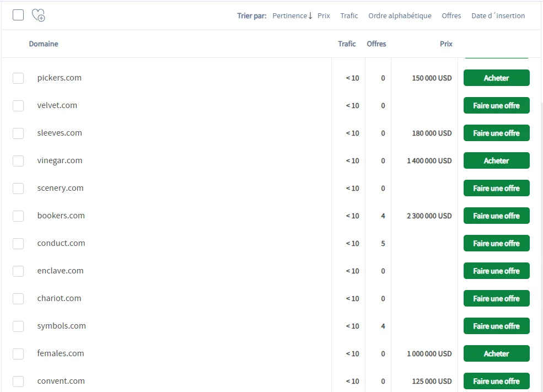Check the box next to pickers.com
Image resolution: width=543 pixels, height=392 pixels.
[x=18, y=78]
